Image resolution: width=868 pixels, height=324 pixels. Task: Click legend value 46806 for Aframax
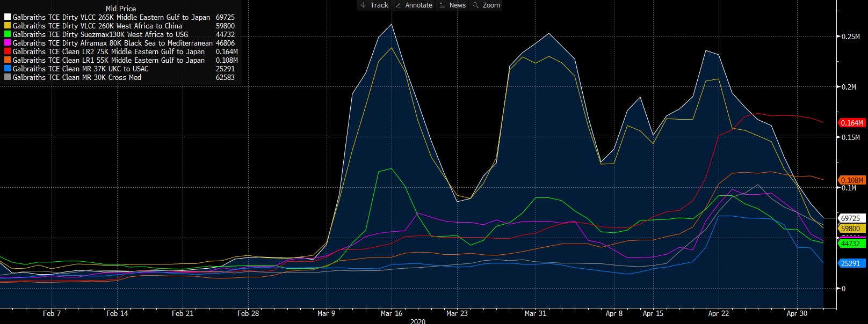[x=225, y=43]
